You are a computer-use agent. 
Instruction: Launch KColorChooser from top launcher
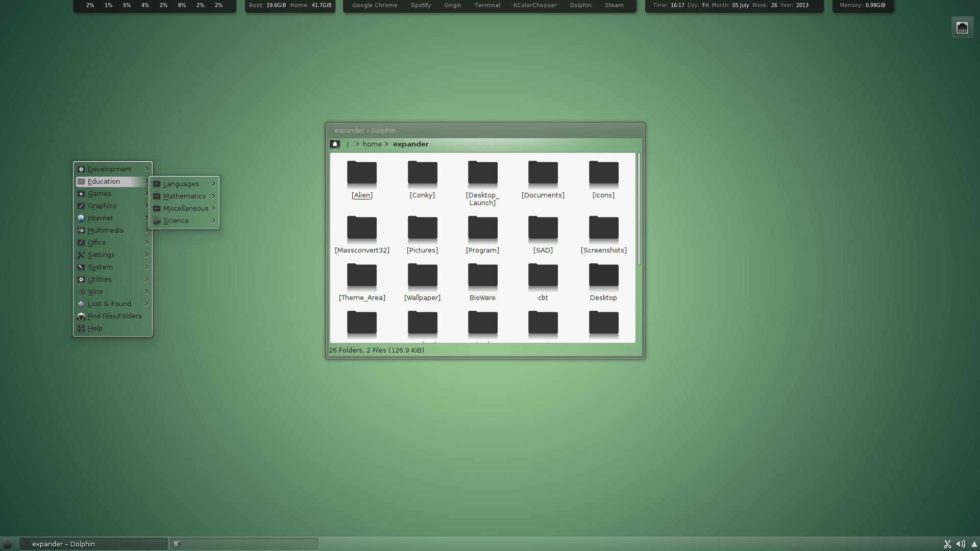coord(535,5)
